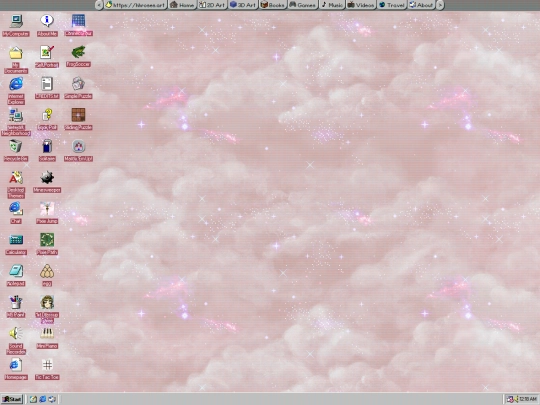Open the Music tab
Image resolution: width=540 pixels, height=405 pixels.
pos(332,5)
